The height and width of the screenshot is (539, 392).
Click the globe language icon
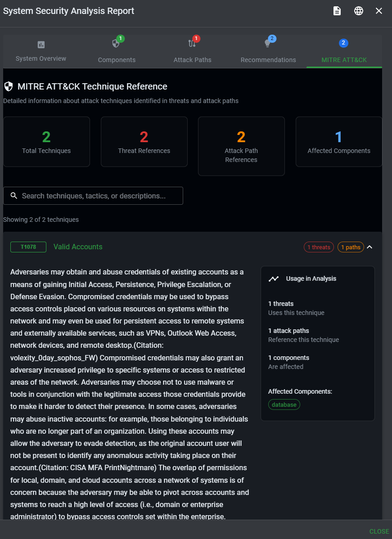(x=359, y=11)
